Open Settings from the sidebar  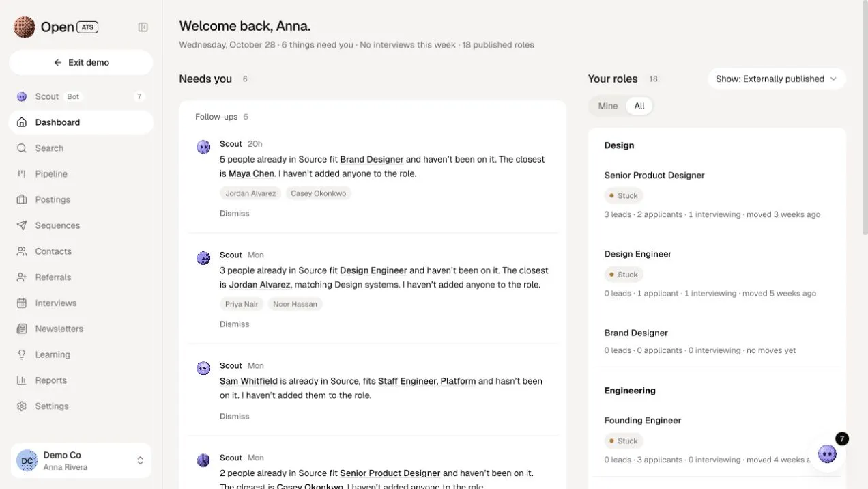pyautogui.click(x=81, y=406)
